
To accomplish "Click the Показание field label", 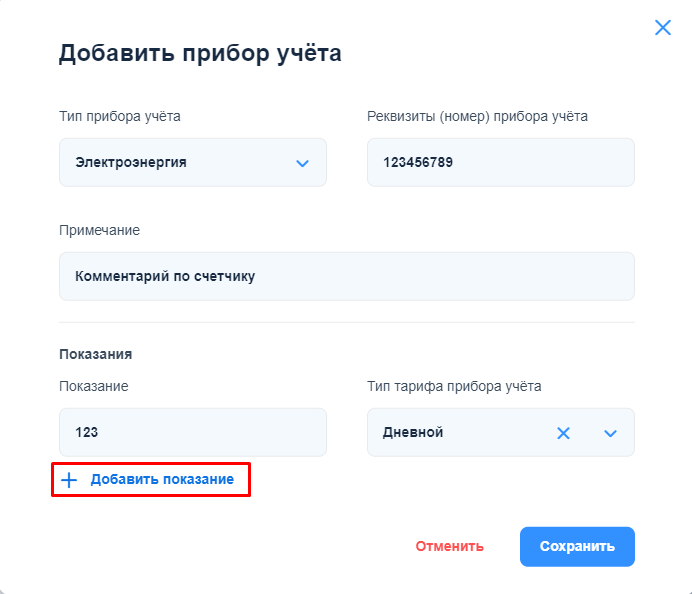I will [93, 386].
